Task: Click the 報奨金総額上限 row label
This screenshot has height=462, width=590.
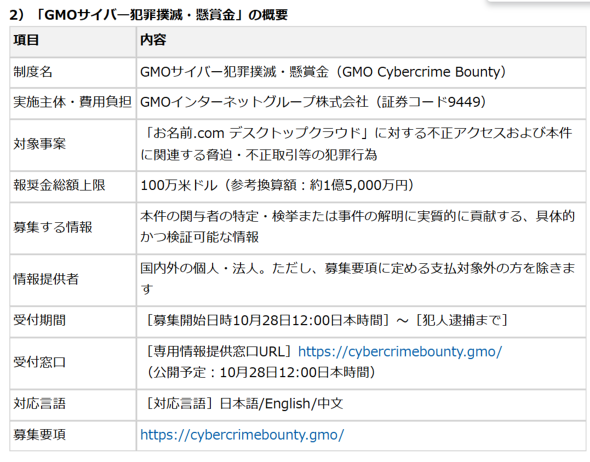Action: [59, 185]
